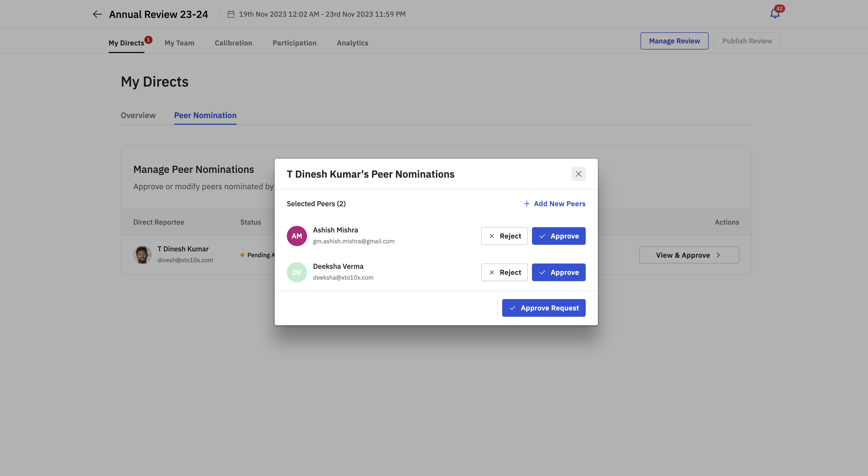Open the Analytics tab
Viewport: 868px width, 476px height.
click(x=352, y=43)
